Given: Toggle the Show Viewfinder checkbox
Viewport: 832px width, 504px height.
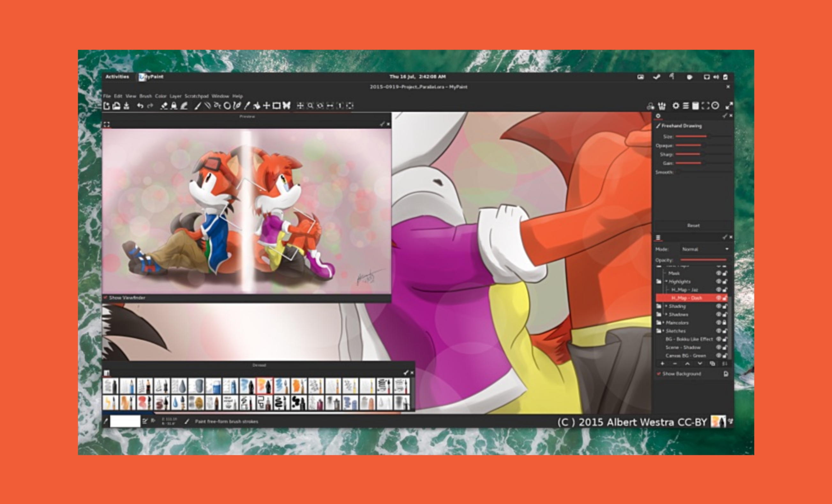Looking at the screenshot, I should click(105, 297).
